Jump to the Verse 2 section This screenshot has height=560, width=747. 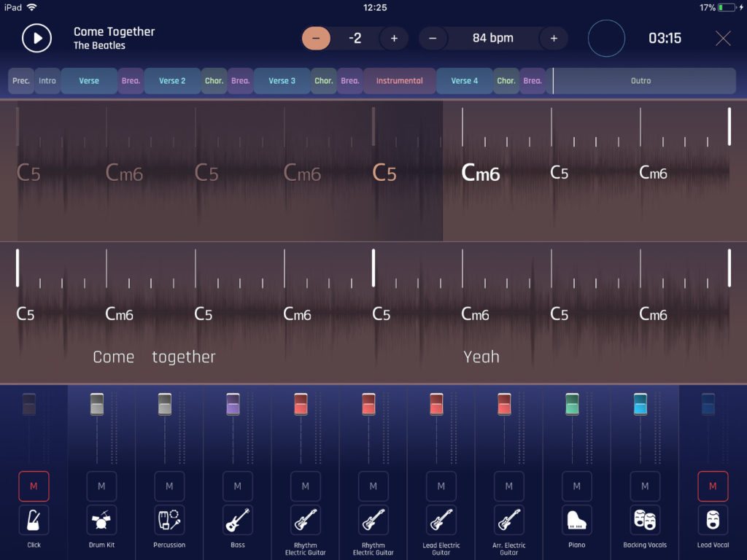tap(172, 81)
